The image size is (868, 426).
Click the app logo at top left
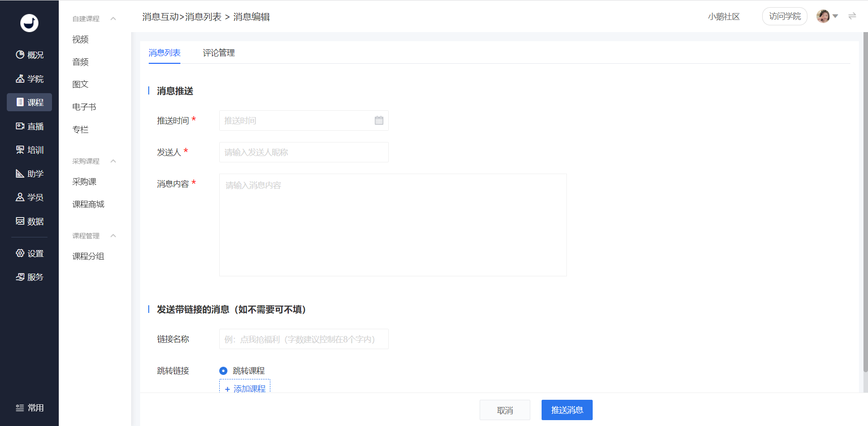29,23
